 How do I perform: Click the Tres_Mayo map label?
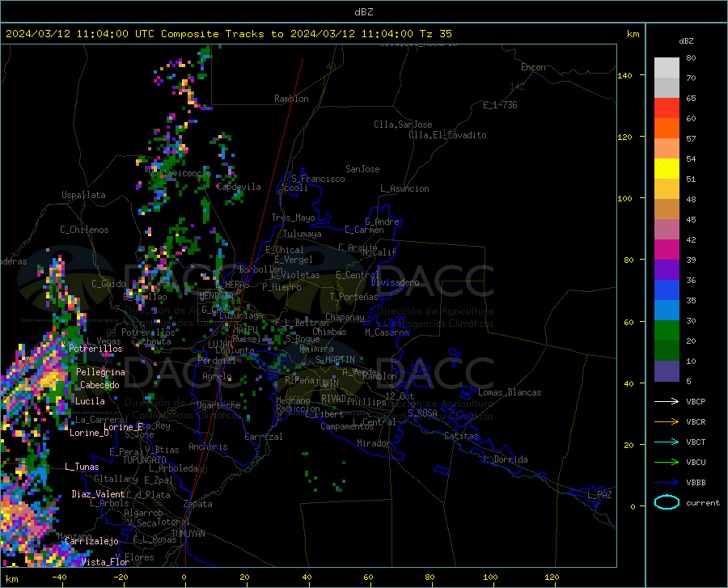pos(293,218)
